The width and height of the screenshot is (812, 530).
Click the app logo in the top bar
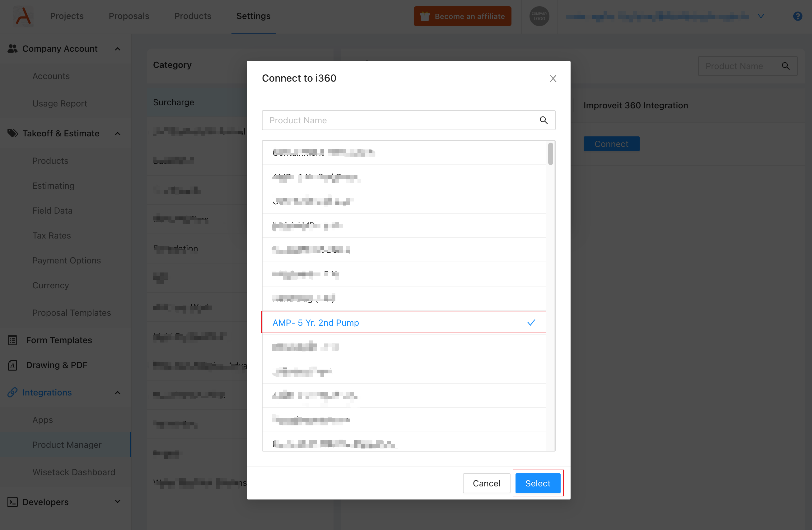pos(23,16)
